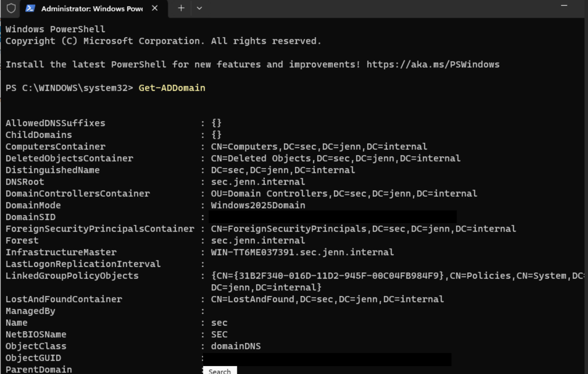Screen dimensions: 588x374
Task: Click the ObjectClass property name
Action: click(36, 346)
